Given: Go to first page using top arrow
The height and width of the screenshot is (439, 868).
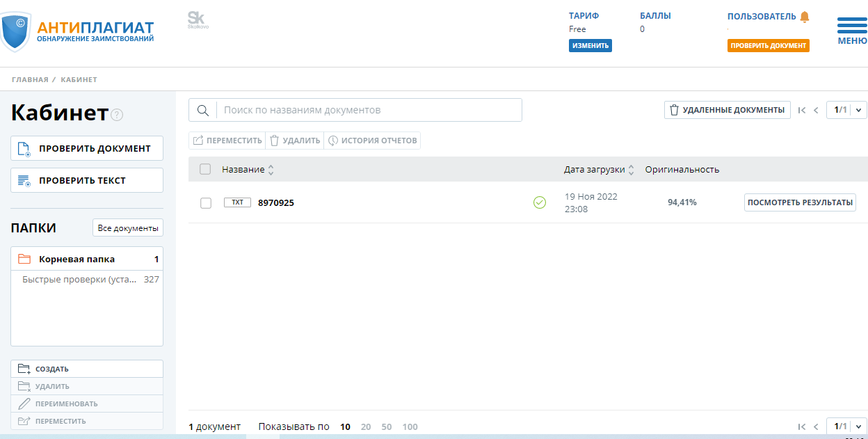Looking at the screenshot, I should click(x=802, y=110).
